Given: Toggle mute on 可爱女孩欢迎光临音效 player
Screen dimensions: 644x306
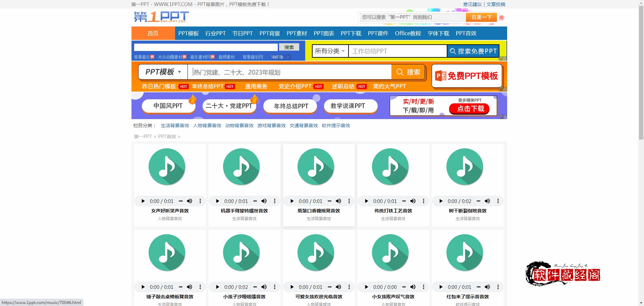Looking at the screenshot, I should click(338, 287).
